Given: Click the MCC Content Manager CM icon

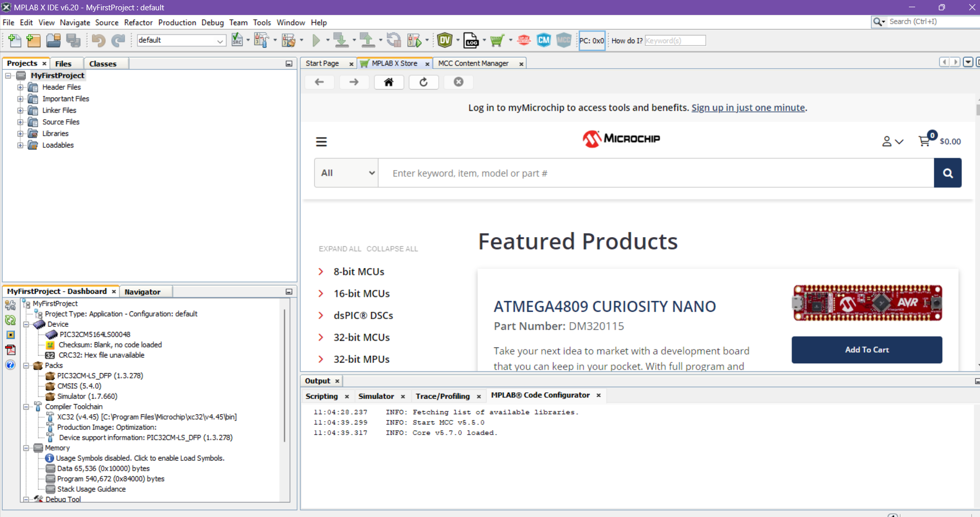Looking at the screenshot, I should point(543,40).
